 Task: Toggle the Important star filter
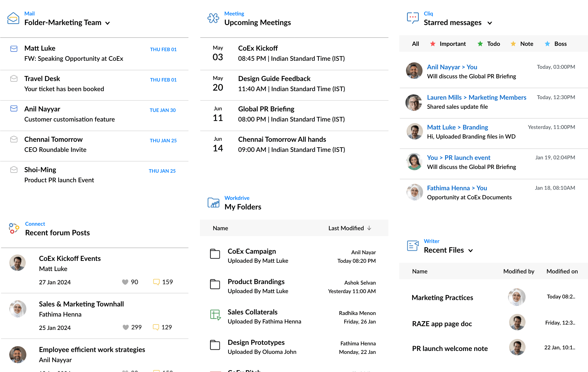pyautogui.click(x=433, y=44)
